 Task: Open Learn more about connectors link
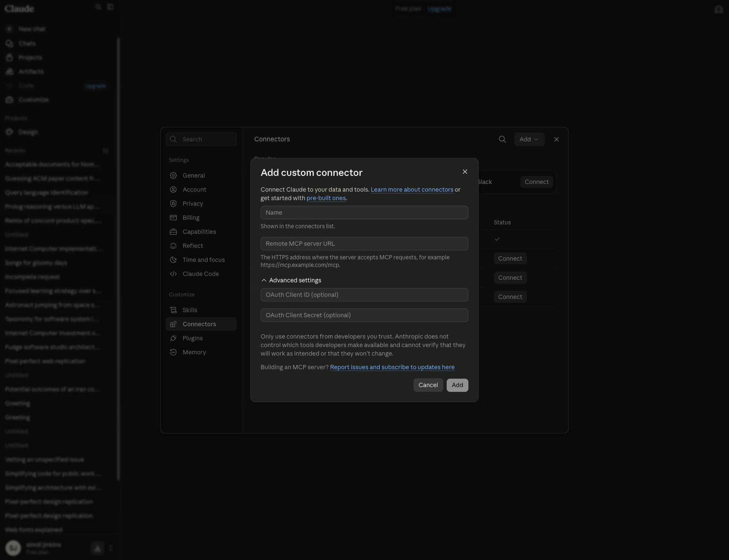point(412,190)
